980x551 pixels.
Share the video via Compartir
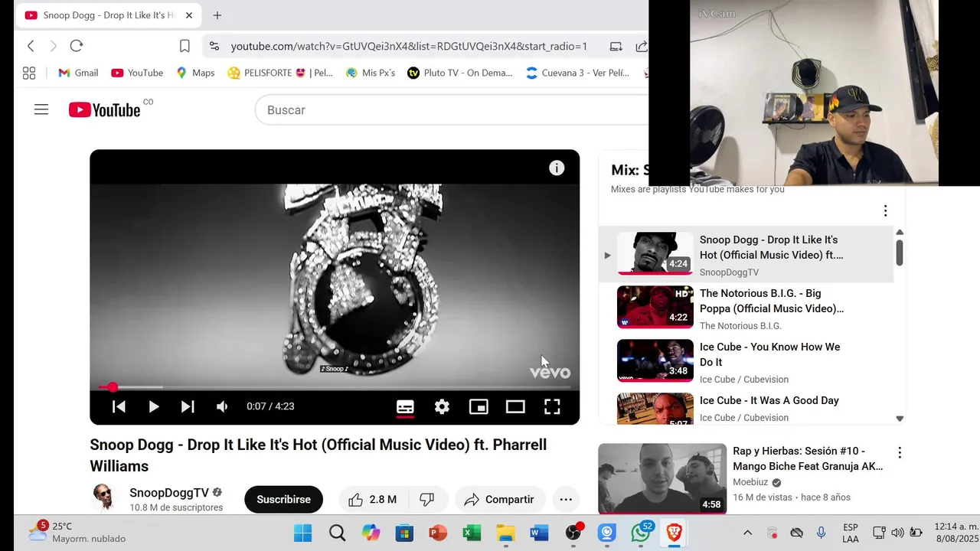tap(500, 499)
